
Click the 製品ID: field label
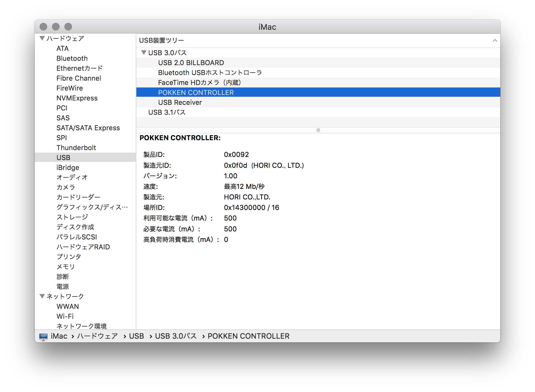[x=154, y=154]
